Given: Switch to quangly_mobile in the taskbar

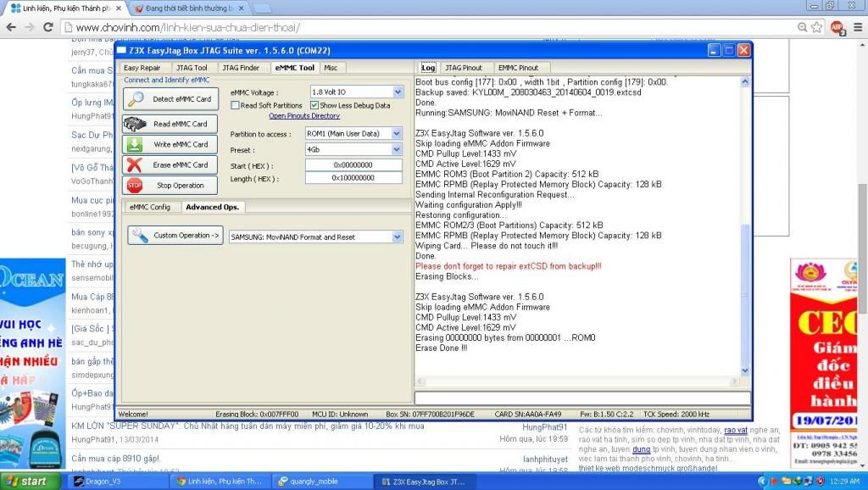Looking at the screenshot, I should [x=322, y=482].
